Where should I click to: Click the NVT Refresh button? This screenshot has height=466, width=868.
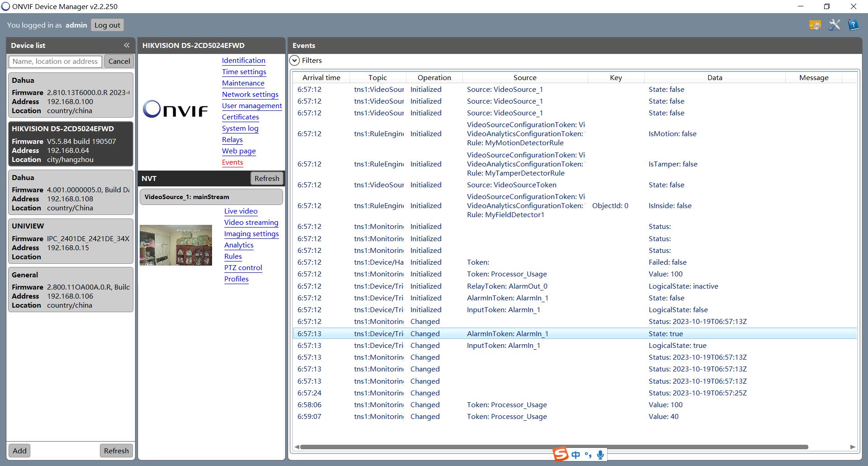point(267,178)
